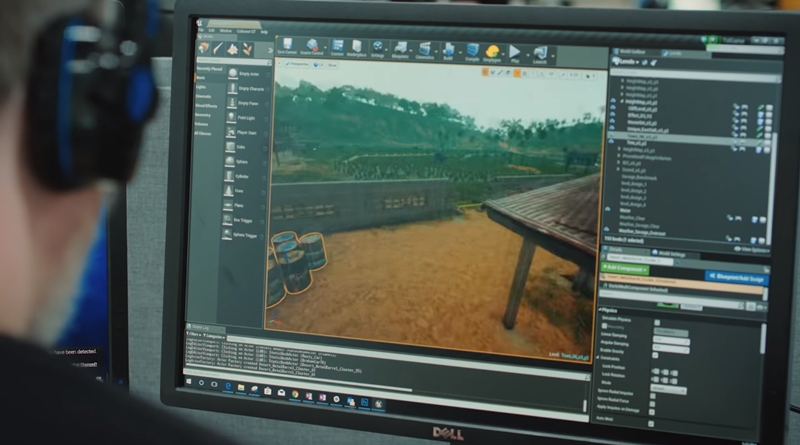The image size is (800, 445).
Task: Collapse the Physics section
Action: (x=601, y=310)
